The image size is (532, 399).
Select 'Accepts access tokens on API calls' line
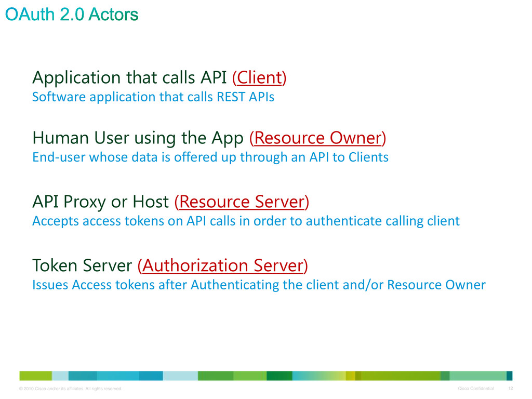pos(246,221)
